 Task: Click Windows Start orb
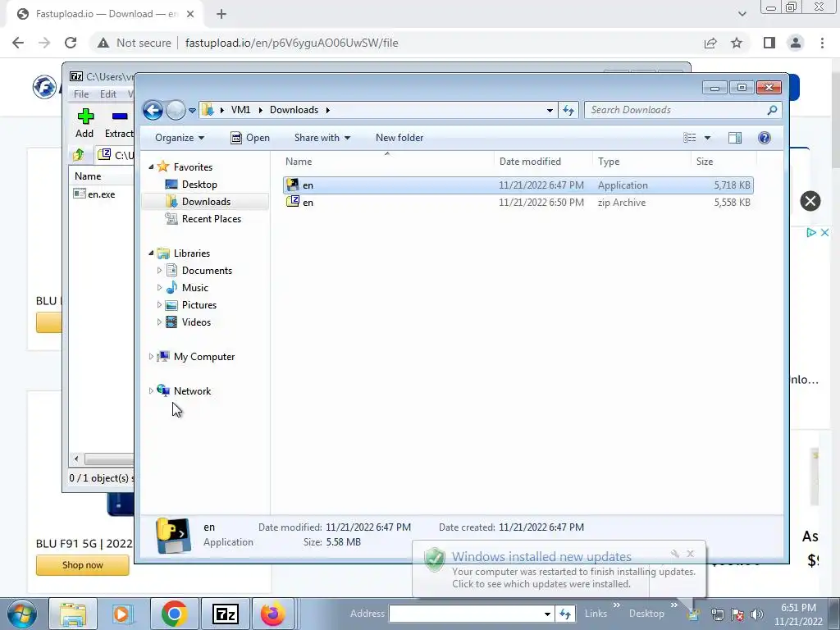(x=21, y=614)
